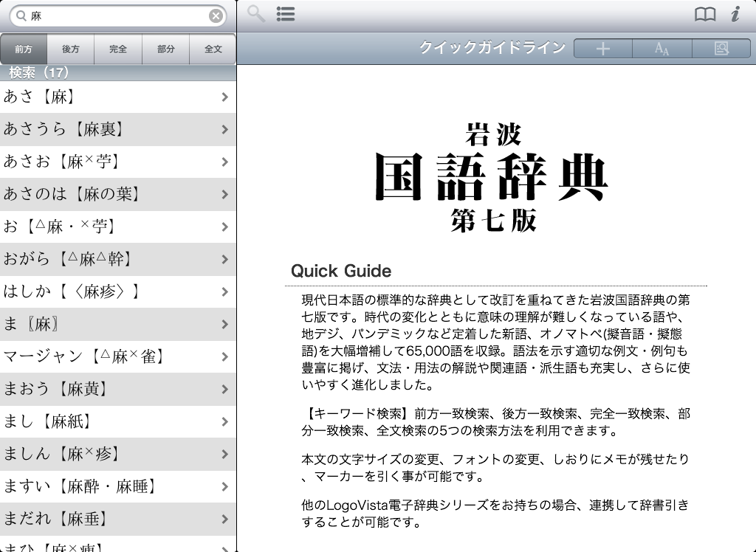
Task: Expand the あさ【麻】 entry chevron
Action: pos(224,97)
